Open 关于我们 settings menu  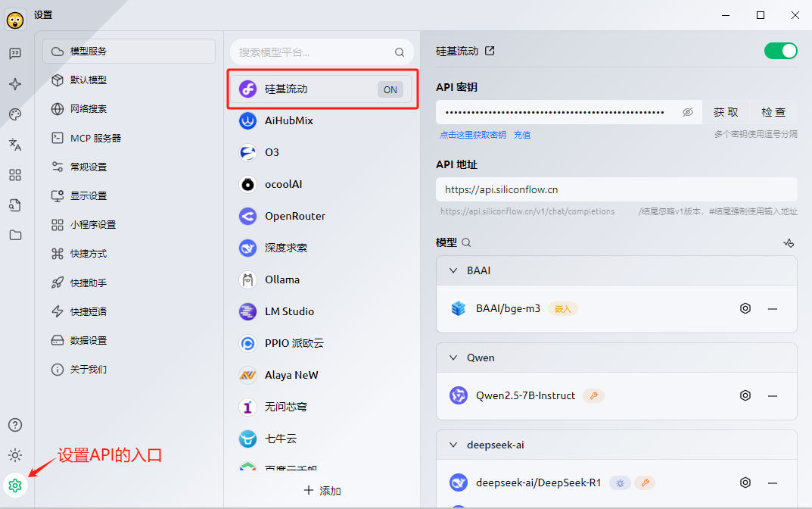point(129,370)
